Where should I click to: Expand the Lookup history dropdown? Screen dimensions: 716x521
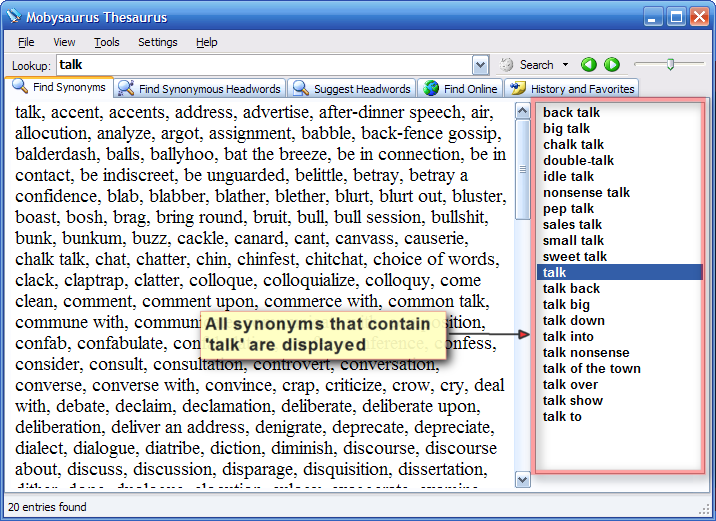[480, 65]
